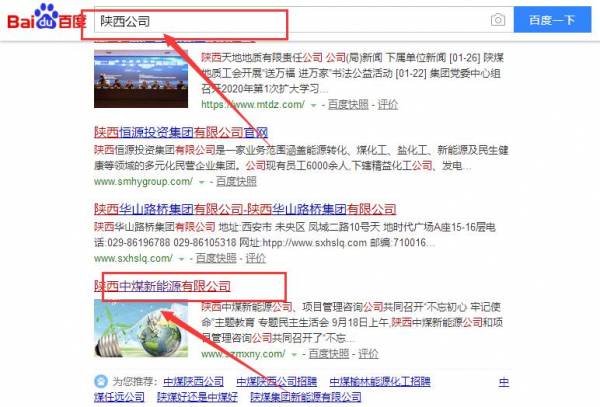Expand dropdown arrow next to www.mtdz.com
The width and height of the screenshot is (600, 407).
[313, 104]
